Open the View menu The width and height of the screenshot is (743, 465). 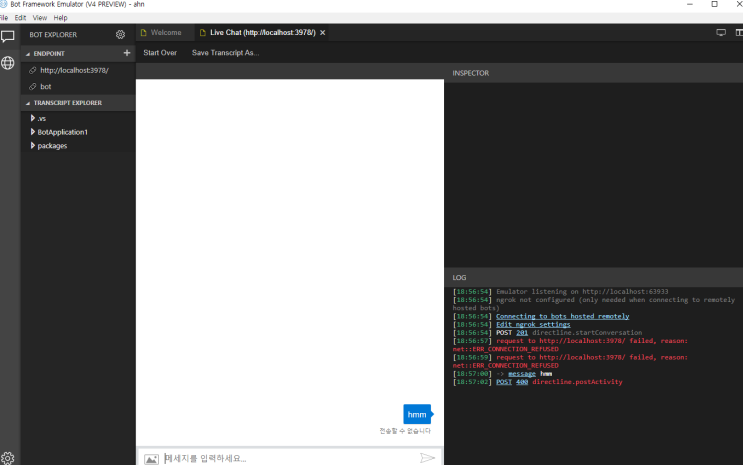[40, 18]
